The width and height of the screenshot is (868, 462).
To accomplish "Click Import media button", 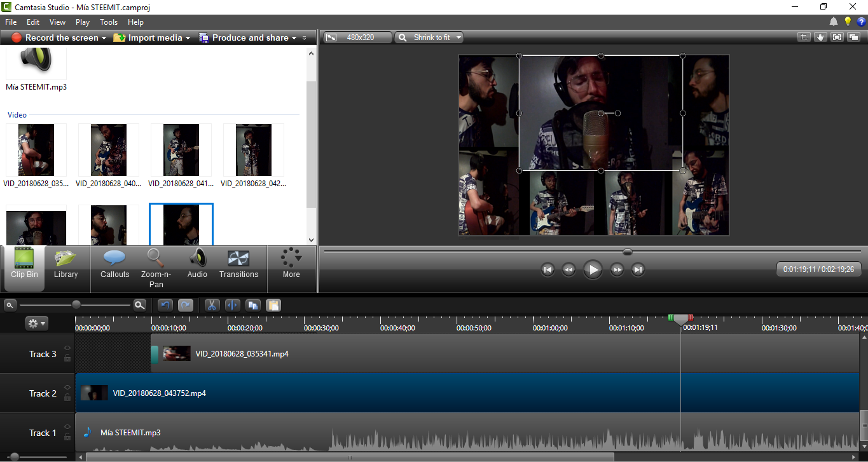I will tap(148, 38).
